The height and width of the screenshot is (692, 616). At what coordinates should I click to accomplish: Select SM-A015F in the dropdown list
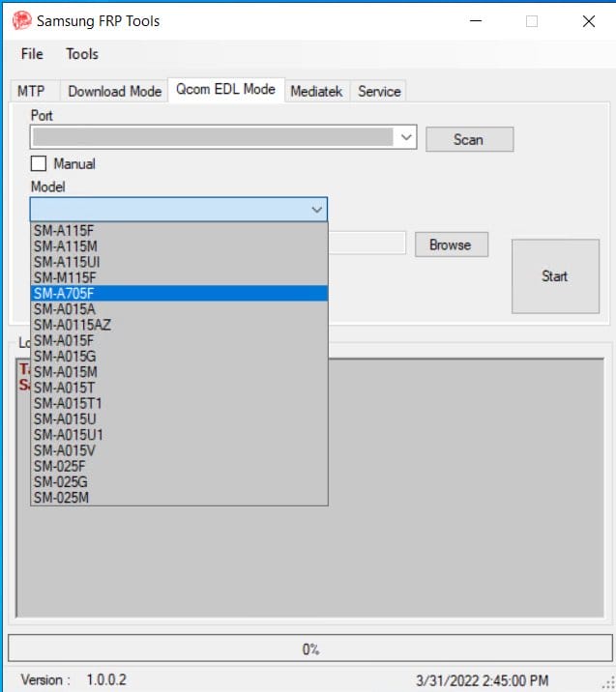pos(179,341)
